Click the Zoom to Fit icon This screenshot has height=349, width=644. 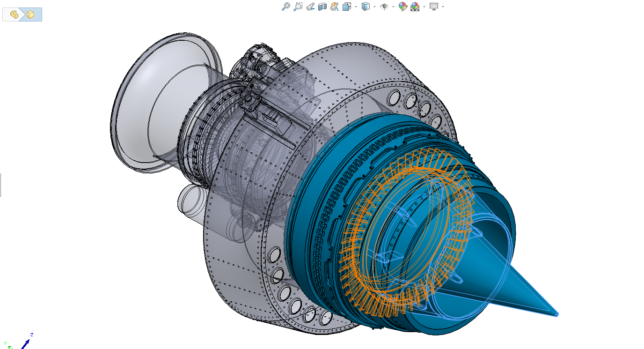pyautogui.click(x=285, y=7)
